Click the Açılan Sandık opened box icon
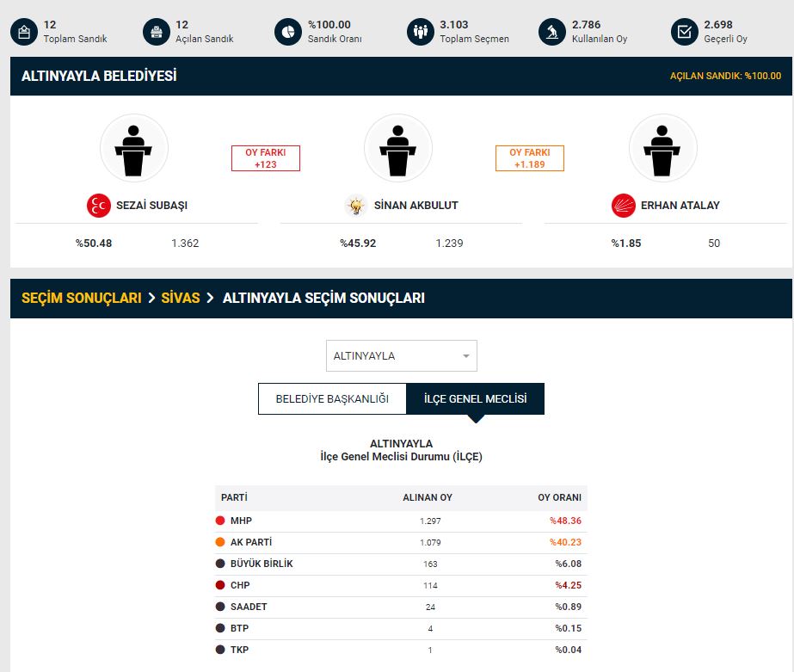 point(157,32)
